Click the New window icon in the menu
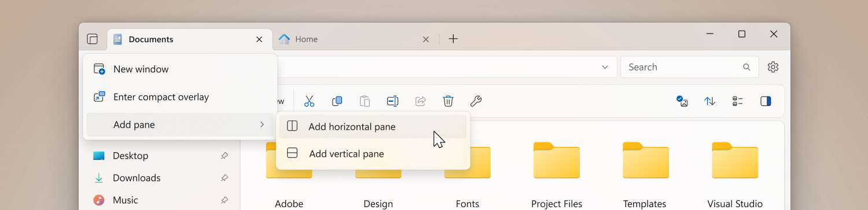The image size is (868, 210). 100,69
